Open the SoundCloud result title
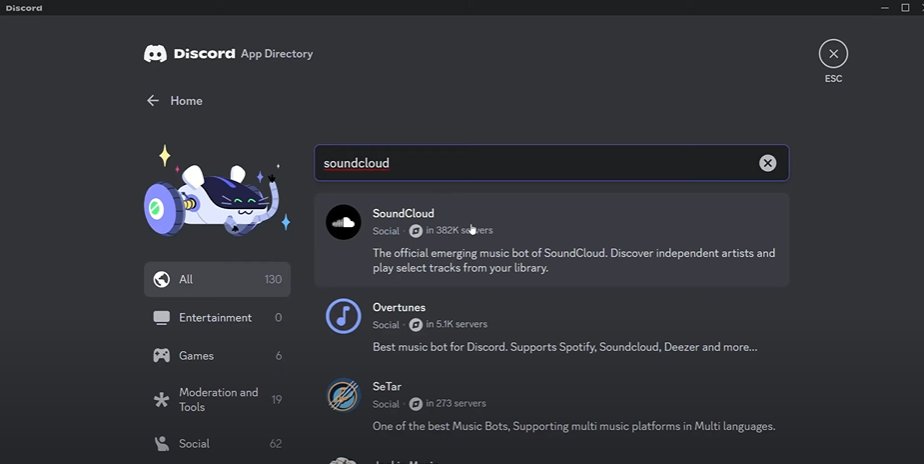924x464 pixels. (x=403, y=213)
